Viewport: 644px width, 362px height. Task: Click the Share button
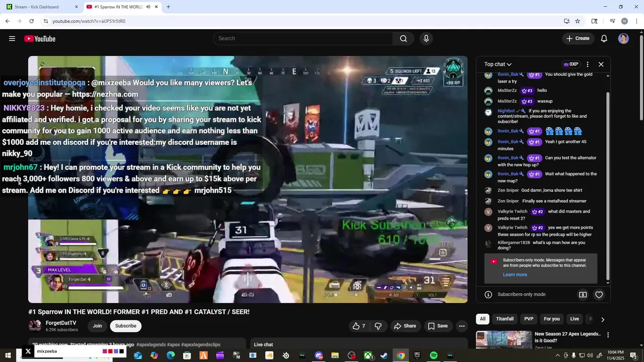[405, 326]
